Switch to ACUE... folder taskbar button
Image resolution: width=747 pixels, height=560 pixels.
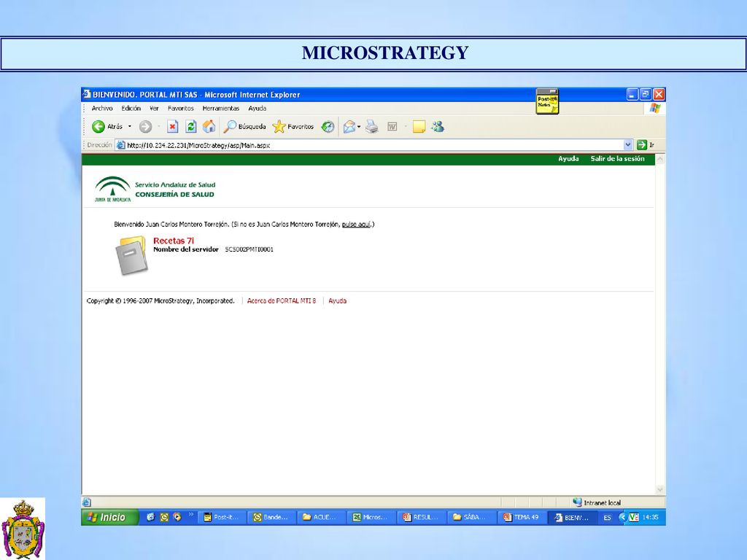pos(322,517)
